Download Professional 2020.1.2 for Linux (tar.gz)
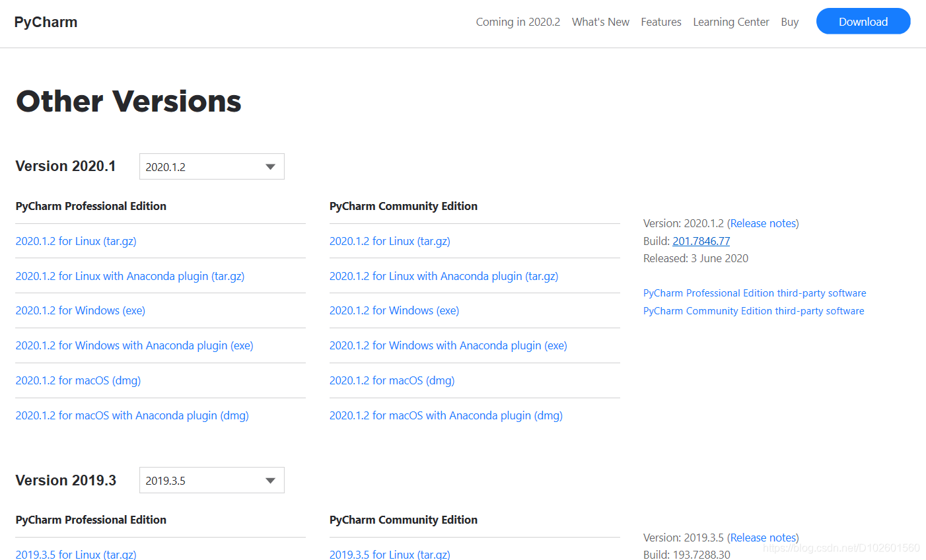 [76, 241]
